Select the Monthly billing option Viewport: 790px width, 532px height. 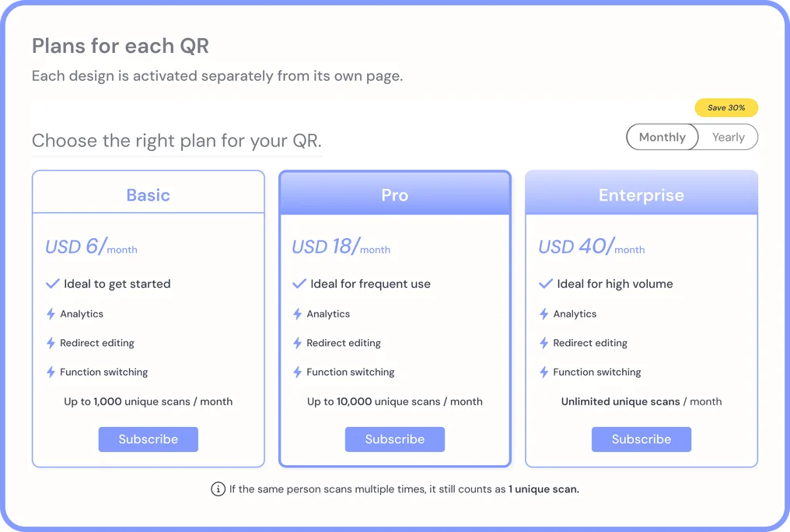click(x=662, y=137)
